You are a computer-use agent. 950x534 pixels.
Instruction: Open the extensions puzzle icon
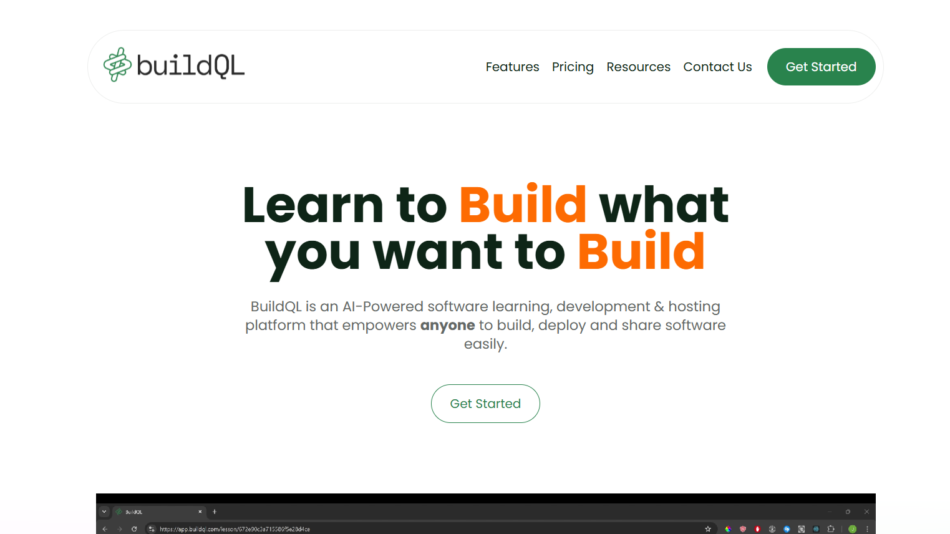pos(831,529)
